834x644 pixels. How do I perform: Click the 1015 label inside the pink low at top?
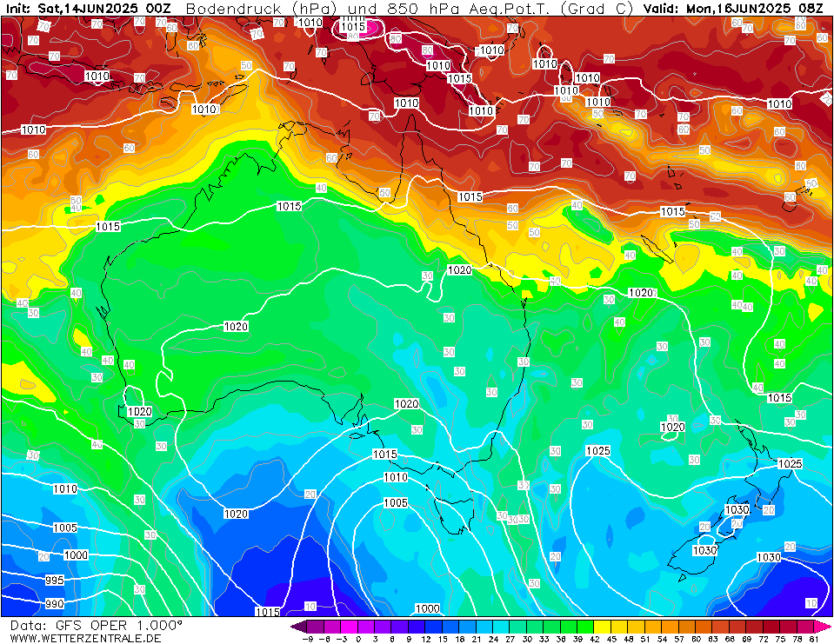pyautogui.click(x=353, y=27)
